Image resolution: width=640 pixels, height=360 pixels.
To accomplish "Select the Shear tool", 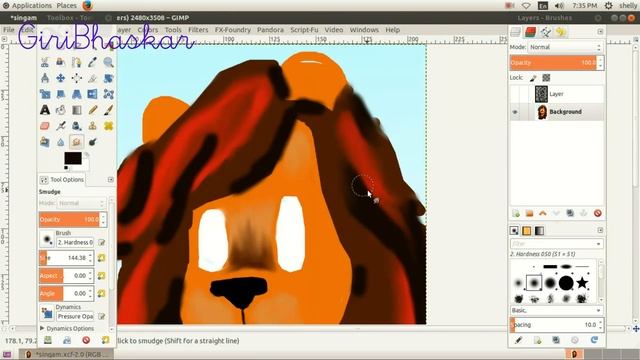I will pyautogui.click(x=61, y=94).
